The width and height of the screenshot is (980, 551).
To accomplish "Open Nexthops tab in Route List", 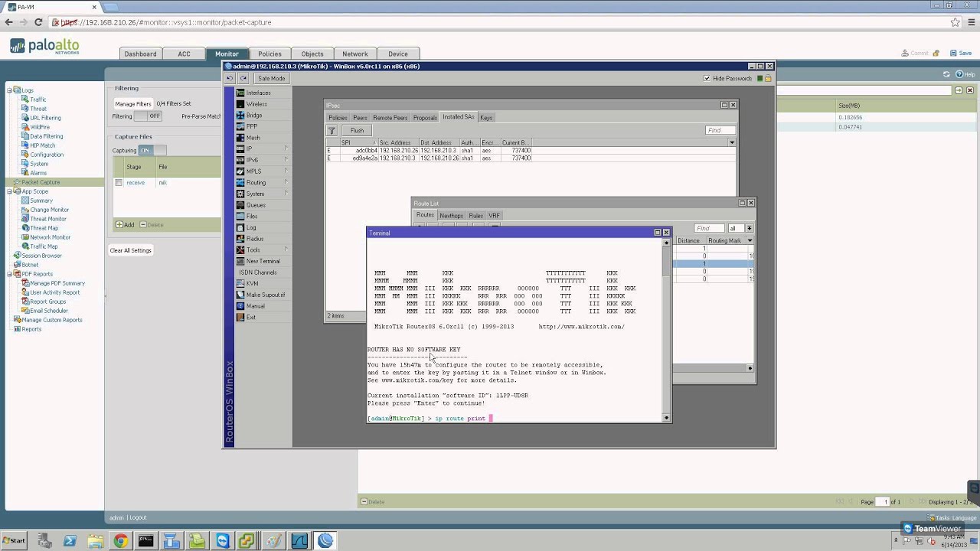I will pyautogui.click(x=451, y=216).
